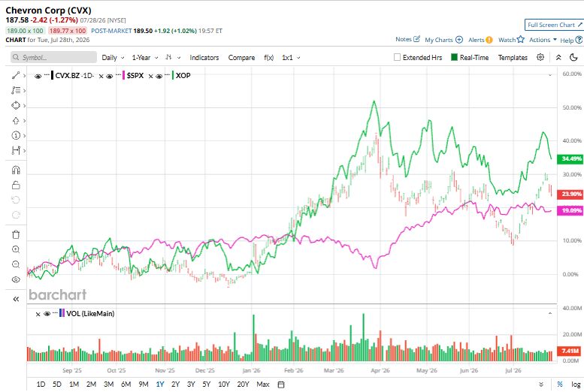Hide the CVX.BZ main series

38,77
